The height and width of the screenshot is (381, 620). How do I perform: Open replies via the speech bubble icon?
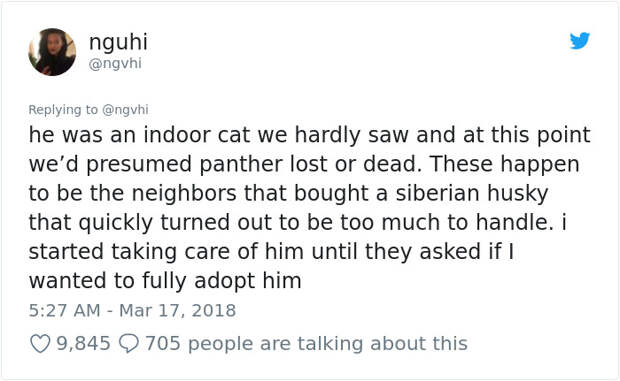click(129, 344)
